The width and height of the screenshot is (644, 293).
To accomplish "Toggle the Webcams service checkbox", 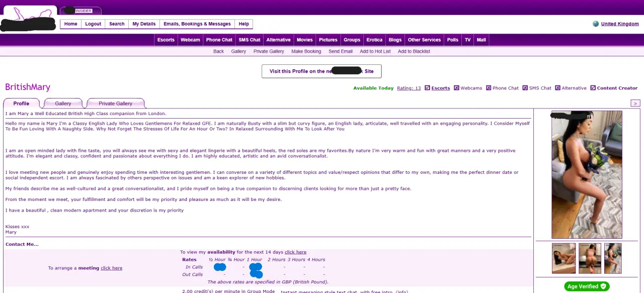I will tap(456, 88).
